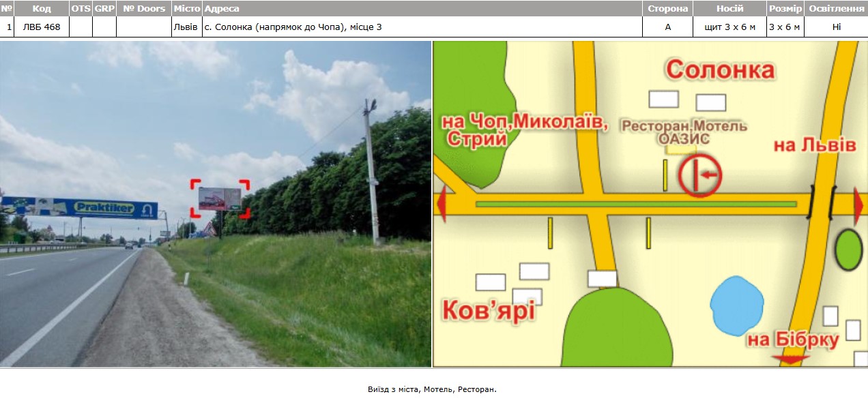This screenshot has width=868, height=407.
Task: Click the small green oval on map
Action: pyautogui.click(x=848, y=250)
